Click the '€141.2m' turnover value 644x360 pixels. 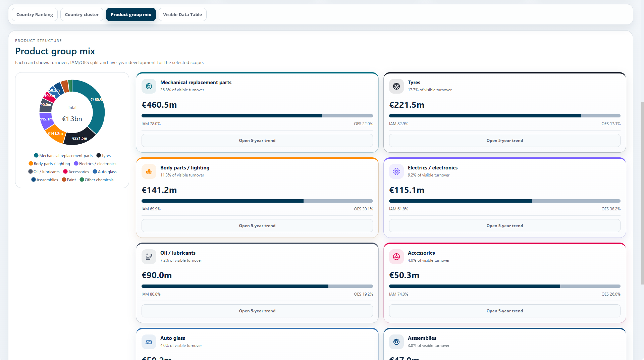[x=159, y=190]
